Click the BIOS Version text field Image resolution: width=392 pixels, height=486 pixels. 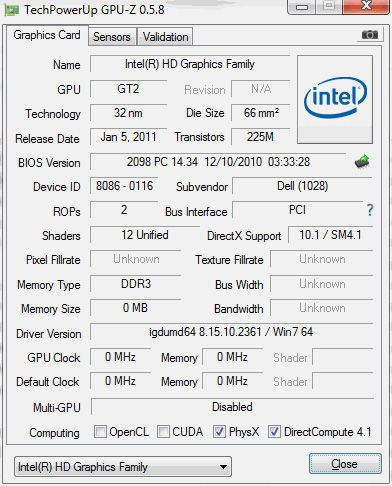[218, 162]
